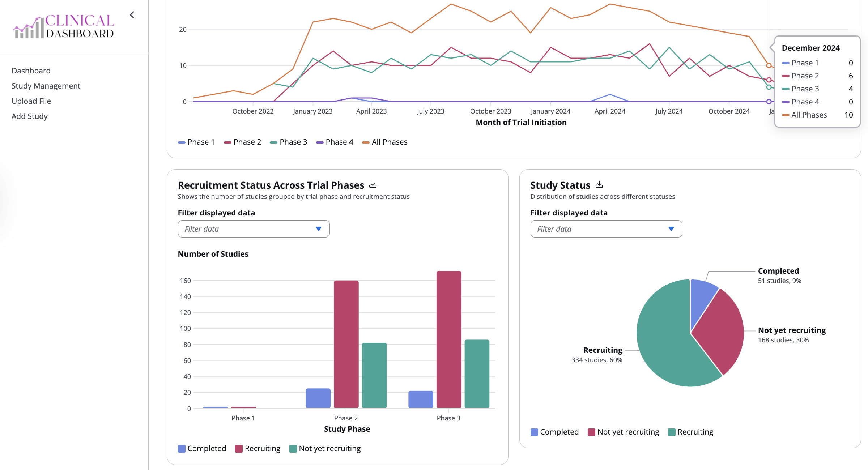Click 'All Phases' row in tooltip
Viewport: 868px width, 470px height.
click(817, 115)
